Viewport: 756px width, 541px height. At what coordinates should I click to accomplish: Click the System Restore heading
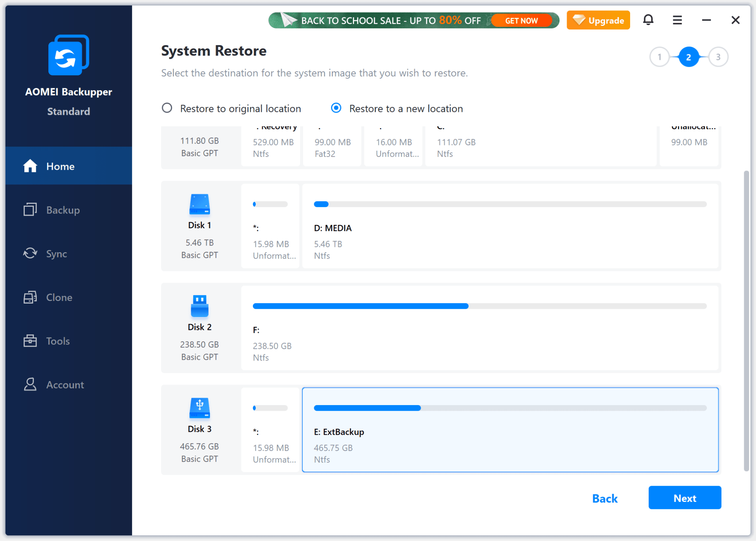(214, 51)
